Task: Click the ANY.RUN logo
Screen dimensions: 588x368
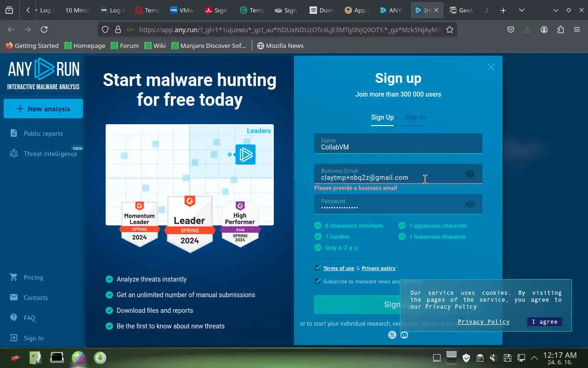Action: pyautogui.click(x=44, y=74)
